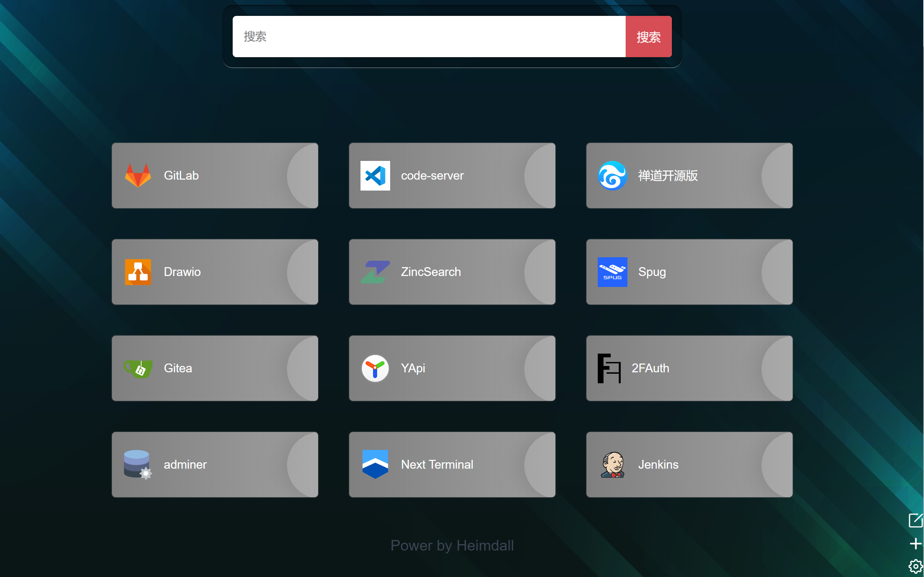Click the 禅道开源版 blue swirl icon
This screenshot has width=924, height=577.
612,175
